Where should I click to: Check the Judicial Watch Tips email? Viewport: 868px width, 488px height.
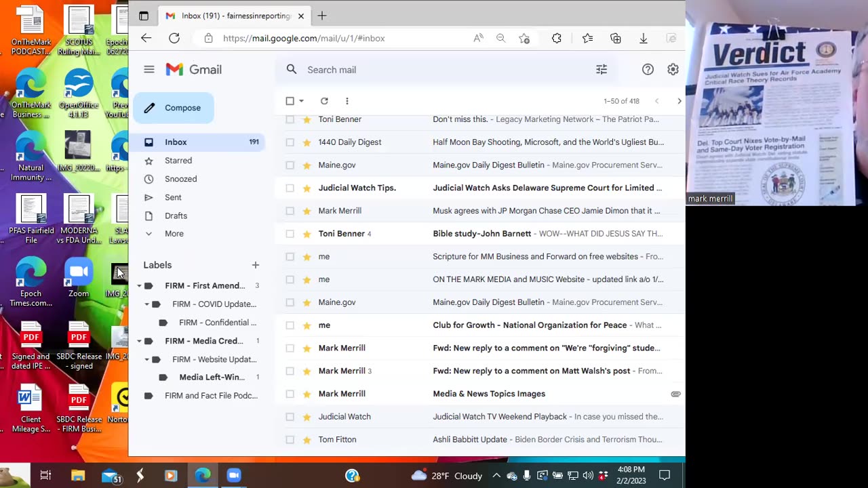pos(290,188)
